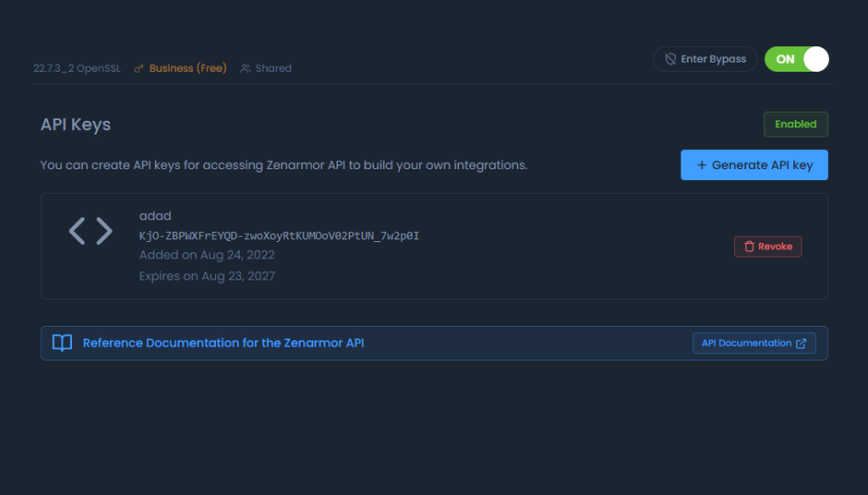868x495 pixels.
Task: Click the Expires on Aug 23, 2027 text
Action: click(x=207, y=276)
